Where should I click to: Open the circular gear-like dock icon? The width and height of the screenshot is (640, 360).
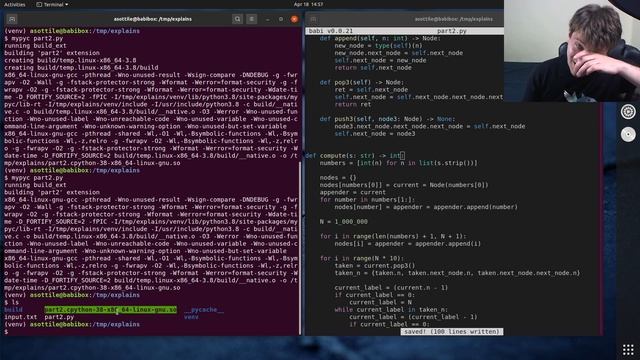pos(628,111)
